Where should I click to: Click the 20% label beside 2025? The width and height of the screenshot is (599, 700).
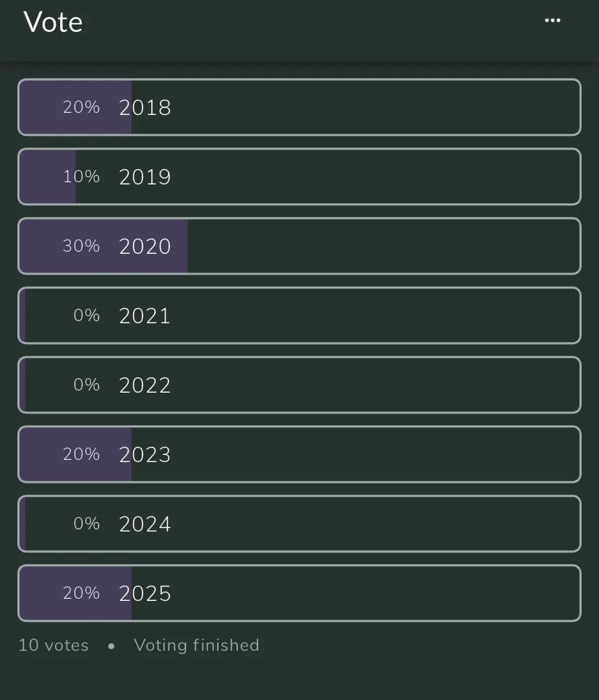pyautogui.click(x=81, y=593)
